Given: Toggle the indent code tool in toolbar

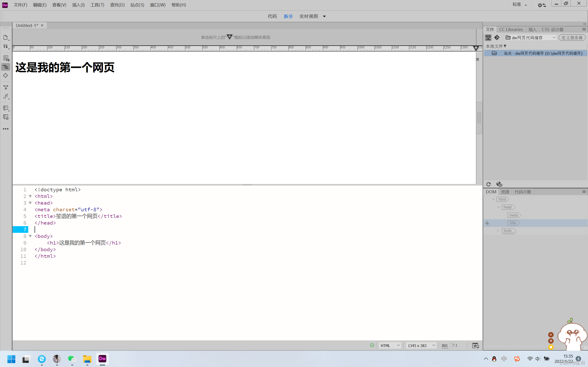Looking at the screenshot, I should 6,67.
